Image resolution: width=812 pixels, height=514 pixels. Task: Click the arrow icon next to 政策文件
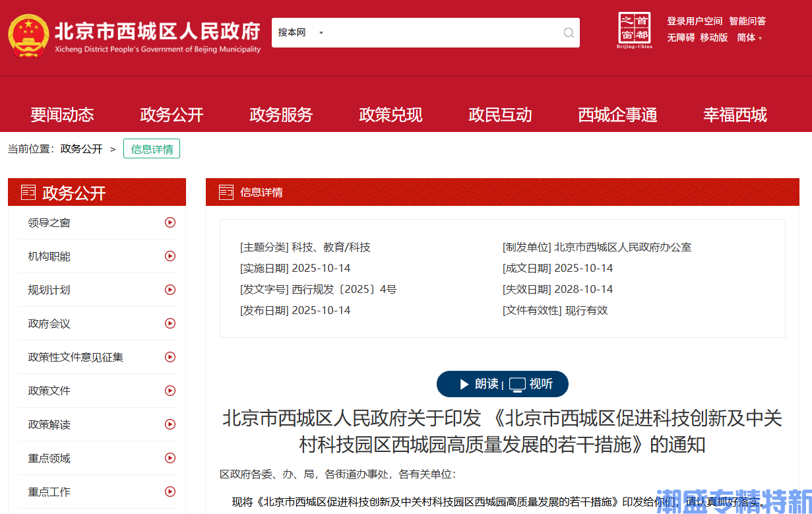pyautogui.click(x=171, y=391)
